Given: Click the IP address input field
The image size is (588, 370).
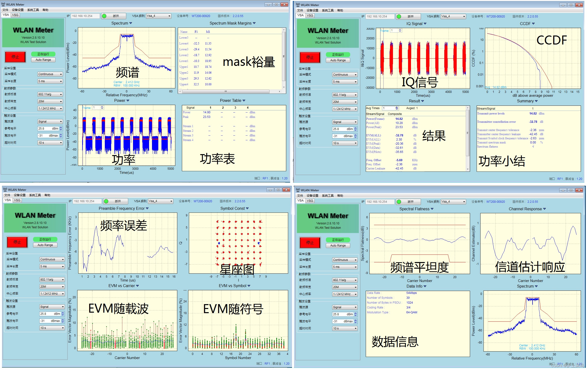Looking at the screenshot, I should pos(85,16).
